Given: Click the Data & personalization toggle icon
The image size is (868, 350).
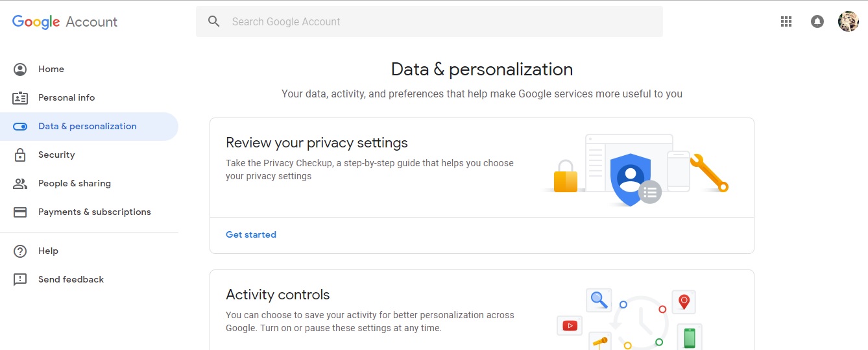Looking at the screenshot, I should (20, 127).
